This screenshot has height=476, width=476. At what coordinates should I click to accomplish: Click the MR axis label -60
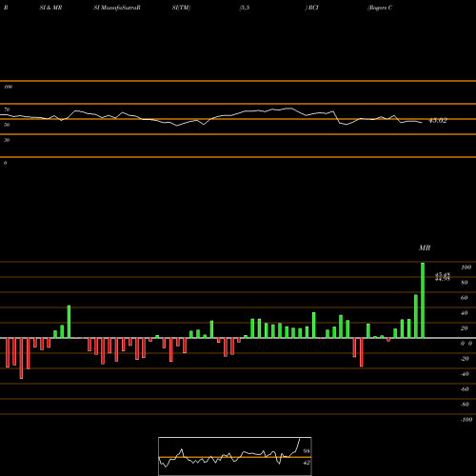pyautogui.click(x=465, y=389)
